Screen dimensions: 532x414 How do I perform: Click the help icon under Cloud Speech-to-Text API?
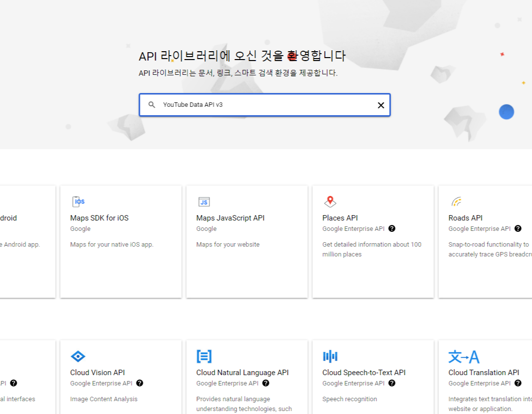tap(392, 383)
